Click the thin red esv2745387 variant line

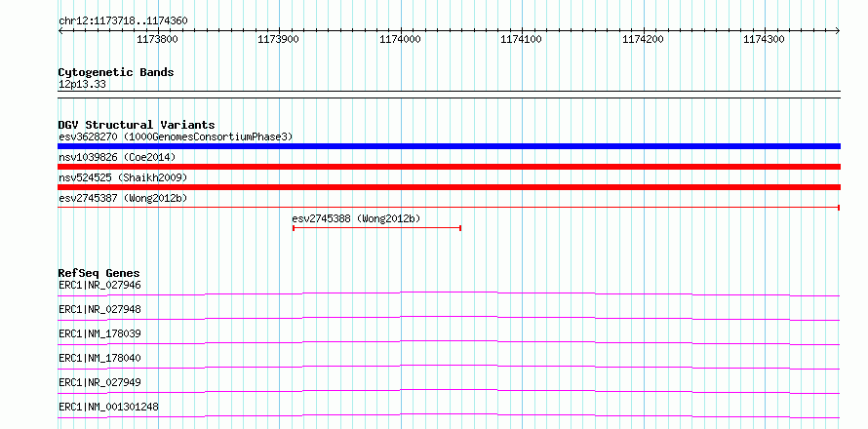tap(449, 208)
